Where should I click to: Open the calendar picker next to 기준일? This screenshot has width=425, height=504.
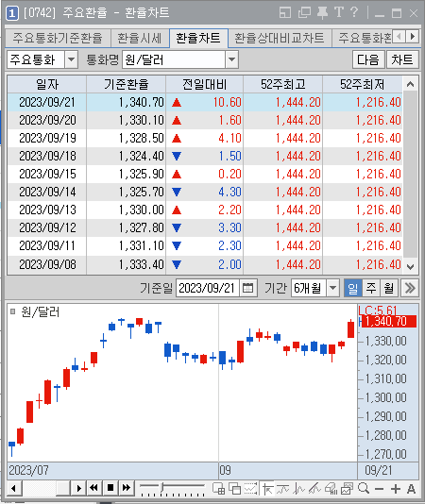[247, 288]
